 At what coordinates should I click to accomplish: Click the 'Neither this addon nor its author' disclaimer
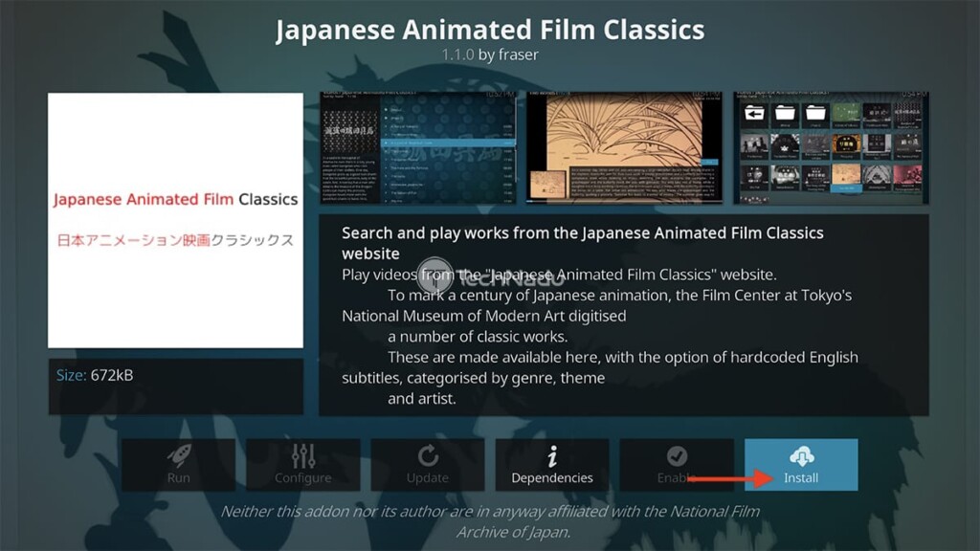pos(490,521)
